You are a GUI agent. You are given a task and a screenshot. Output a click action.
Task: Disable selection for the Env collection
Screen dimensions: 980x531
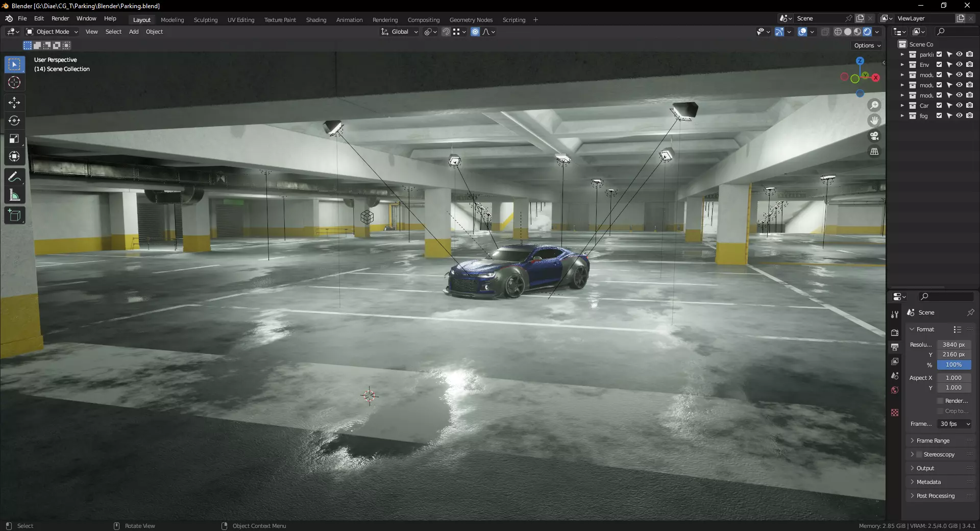(x=949, y=65)
